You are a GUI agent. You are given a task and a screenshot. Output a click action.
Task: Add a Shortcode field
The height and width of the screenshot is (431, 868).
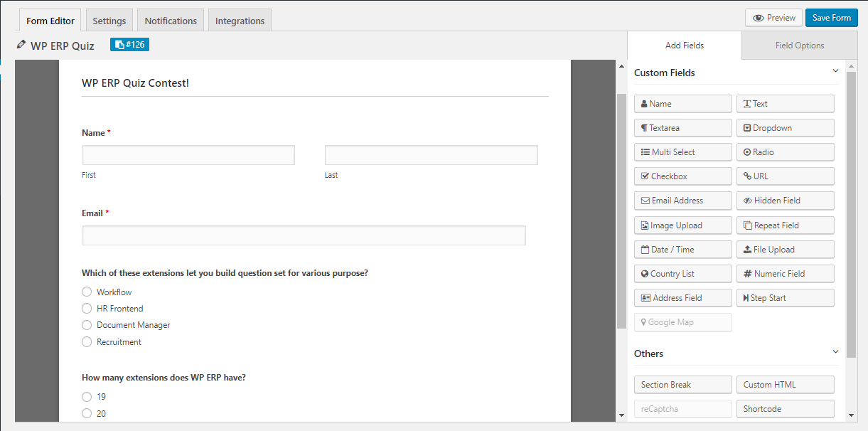(x=785, y=409)
